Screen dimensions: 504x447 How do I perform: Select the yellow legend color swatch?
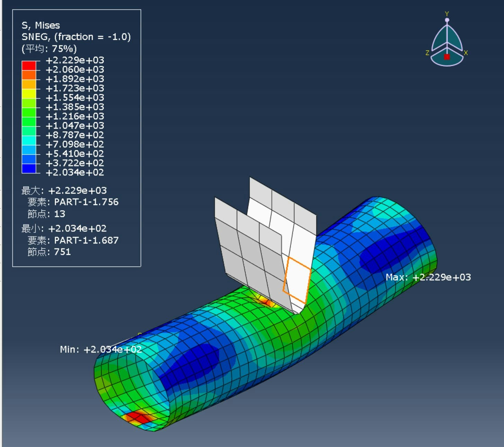[29, 94]
